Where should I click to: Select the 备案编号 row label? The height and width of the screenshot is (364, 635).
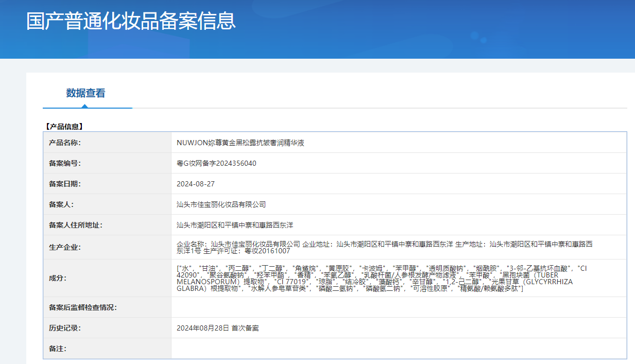[x=65, y=163]
